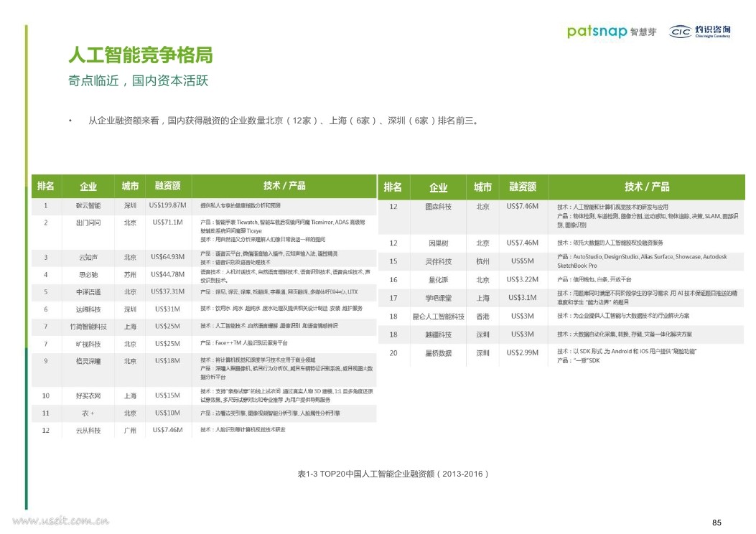Viewport: 756px width, 534px height.
Task: Click the CIC 灼识咨询 logo
Action: [x=699, y=32]
